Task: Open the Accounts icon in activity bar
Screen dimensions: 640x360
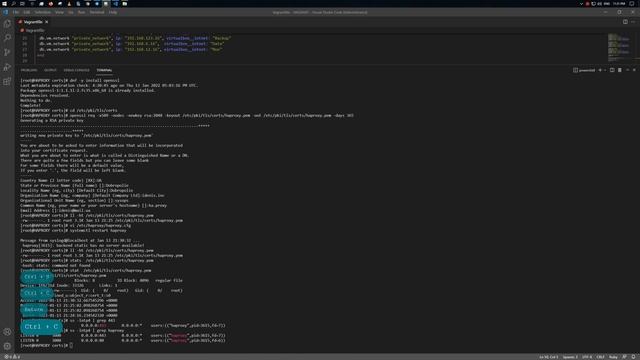Action: 7,331
